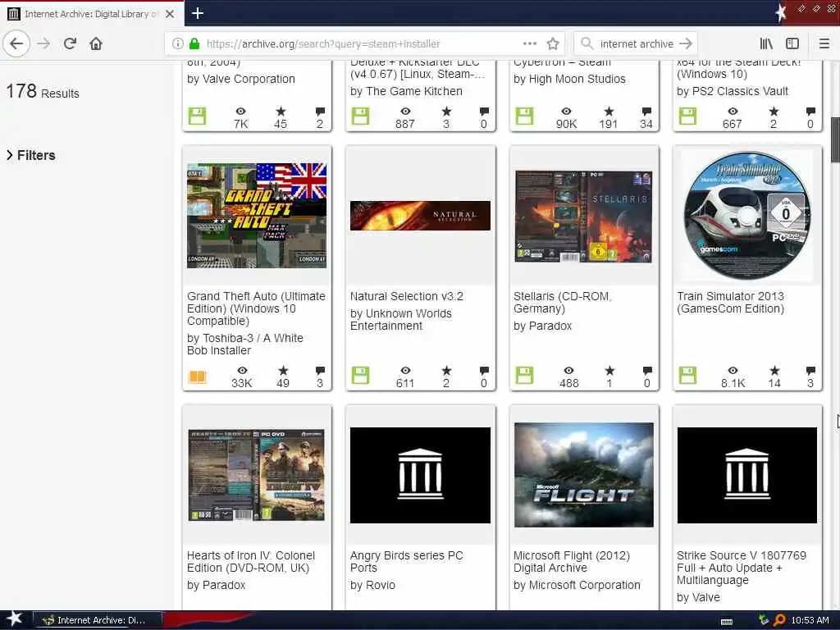
Task: Open Angry Birds series placeholder thumbnail
Action: click(420, 475)
